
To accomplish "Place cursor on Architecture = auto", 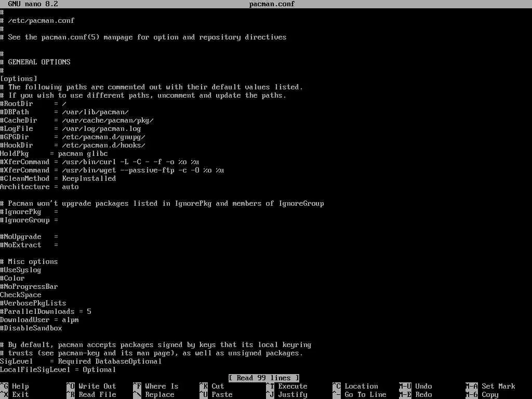I will [39, 187].
